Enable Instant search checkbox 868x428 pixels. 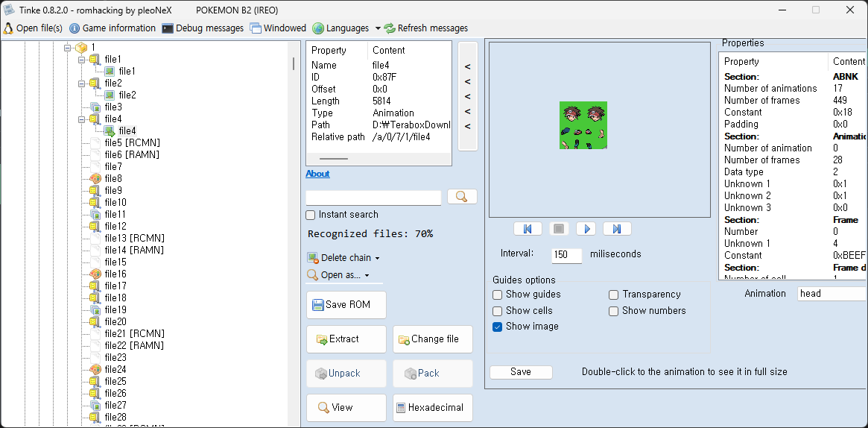click(311, 215)
